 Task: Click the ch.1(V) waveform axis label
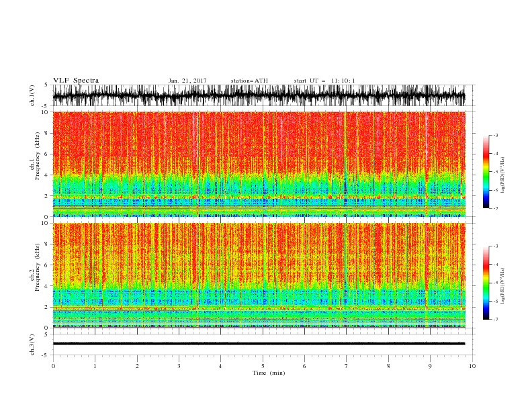point(32,95)
